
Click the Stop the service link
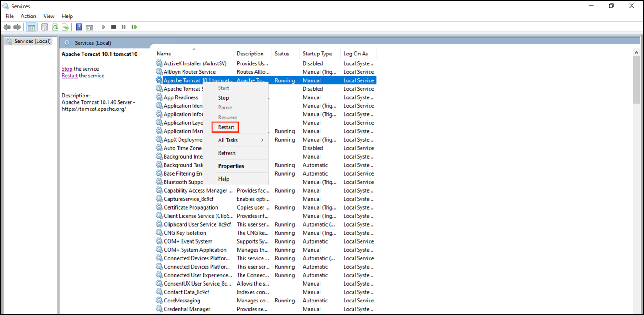(67, 69)
